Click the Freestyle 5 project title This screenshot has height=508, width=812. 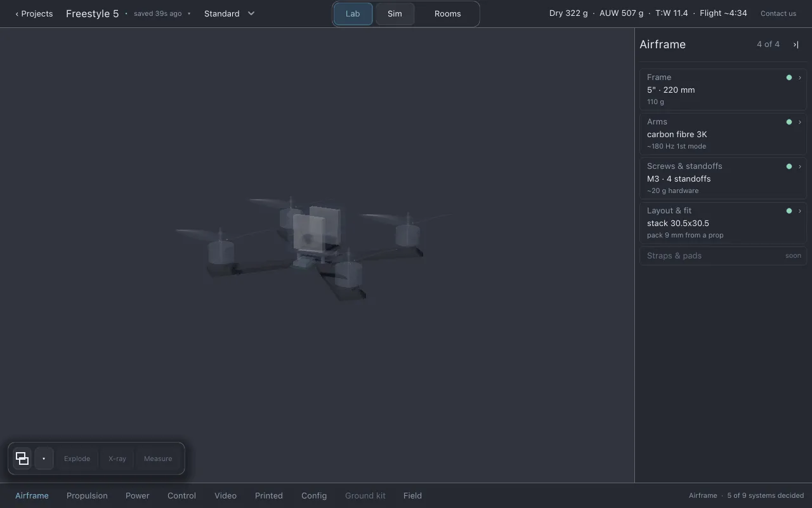93,13
